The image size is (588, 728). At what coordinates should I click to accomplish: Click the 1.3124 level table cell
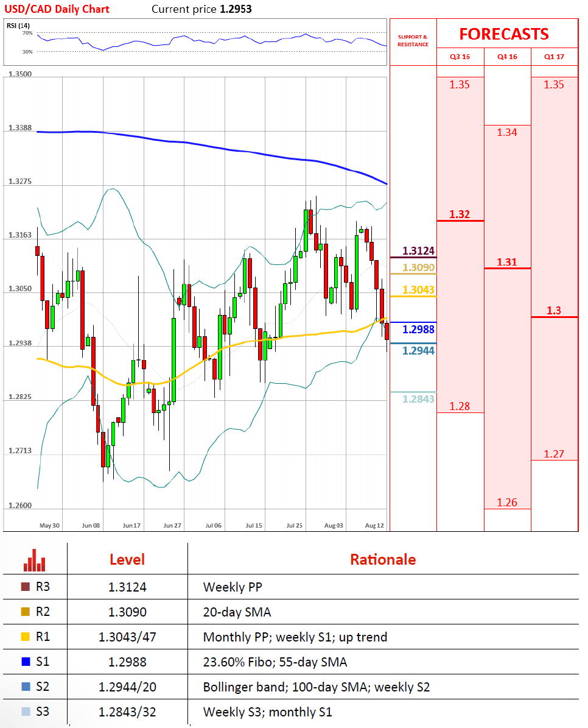click(127, 587)
